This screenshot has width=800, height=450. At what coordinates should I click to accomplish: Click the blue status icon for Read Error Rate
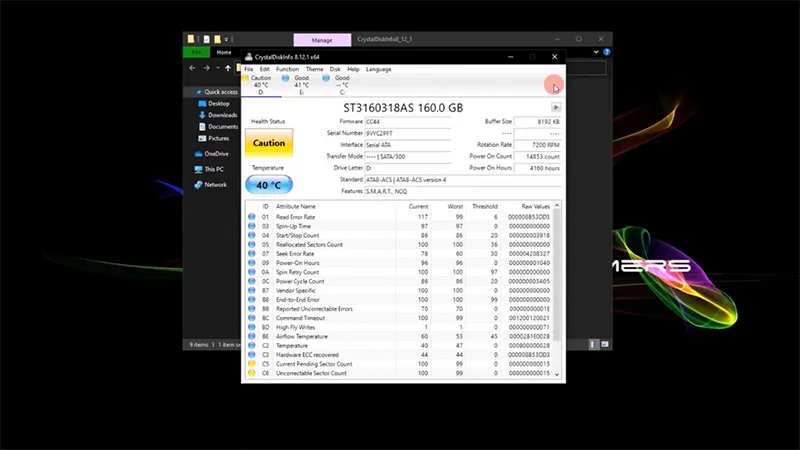tap(251, 216)
